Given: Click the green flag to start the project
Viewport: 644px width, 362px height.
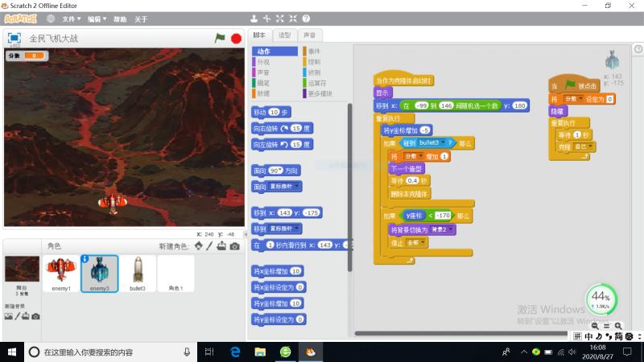Looking at the screenshot, I should [x=220, y=38].
